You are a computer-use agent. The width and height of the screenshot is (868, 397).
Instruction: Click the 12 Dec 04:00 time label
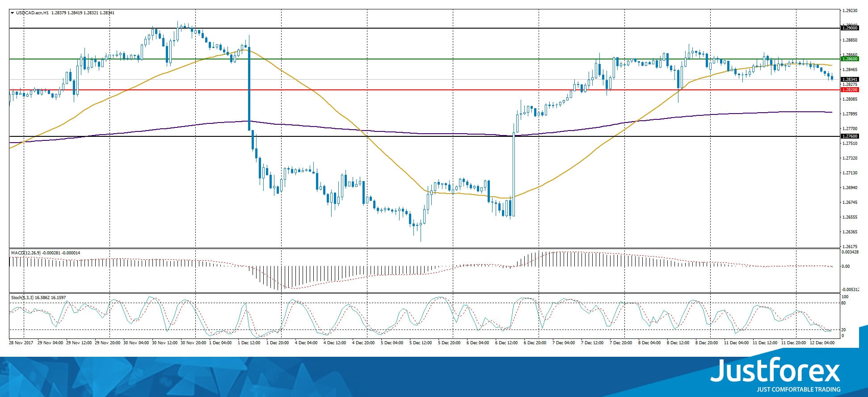[822, 343]
